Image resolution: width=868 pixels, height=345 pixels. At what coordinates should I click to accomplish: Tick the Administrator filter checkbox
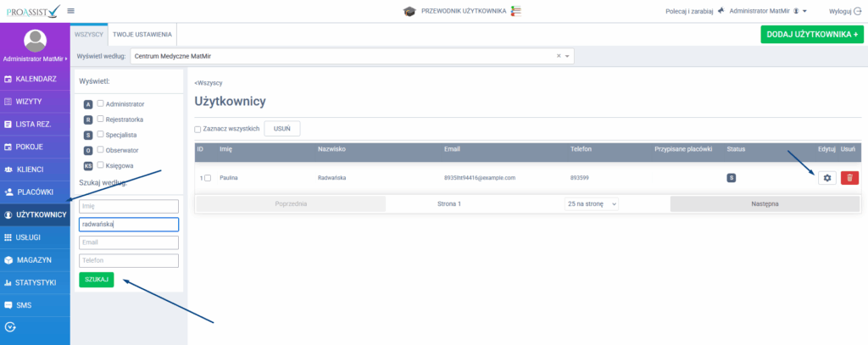click(x=101, y=103)
